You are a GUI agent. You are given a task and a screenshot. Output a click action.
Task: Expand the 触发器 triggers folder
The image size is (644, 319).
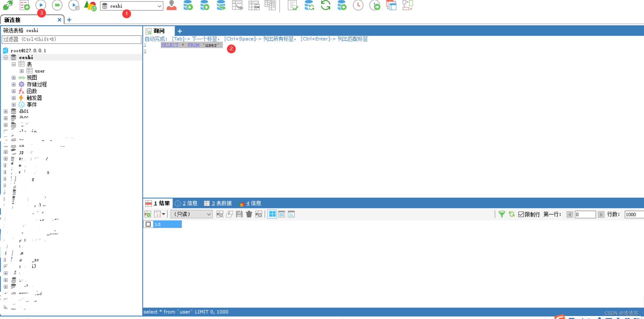click(x=14, y=98)
